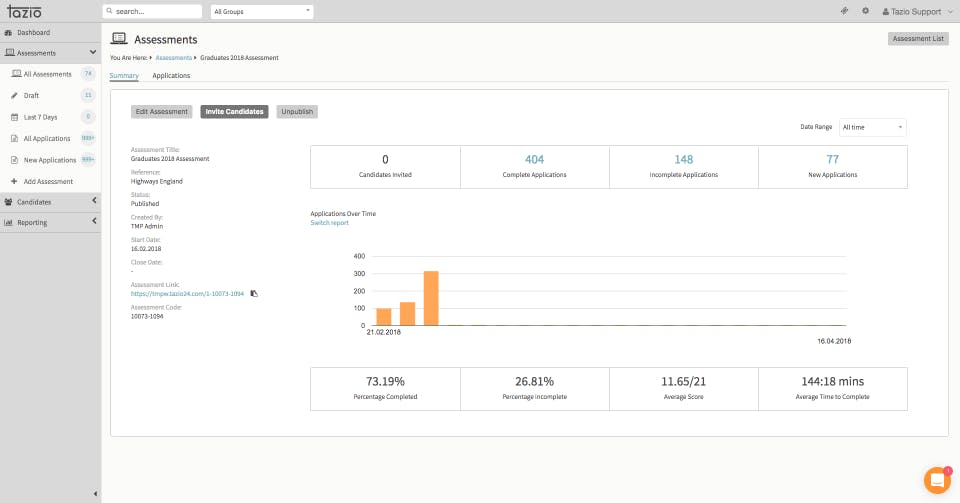960x503 pixels.
Task: Expand the Reporting sidebar section arrow
Action: 94,222
